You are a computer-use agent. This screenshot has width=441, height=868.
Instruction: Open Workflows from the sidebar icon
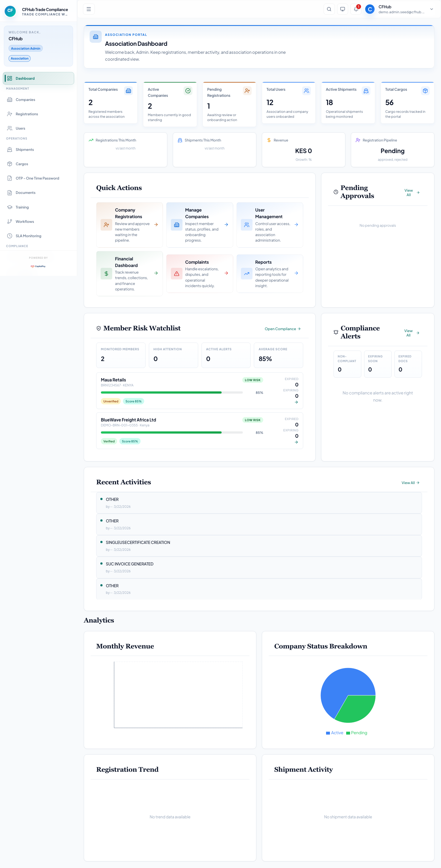pyautogui.click(x=10, y=221)
